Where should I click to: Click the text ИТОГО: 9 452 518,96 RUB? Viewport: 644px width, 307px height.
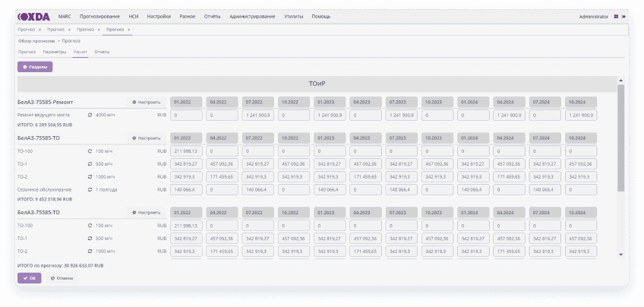(45, 199)
